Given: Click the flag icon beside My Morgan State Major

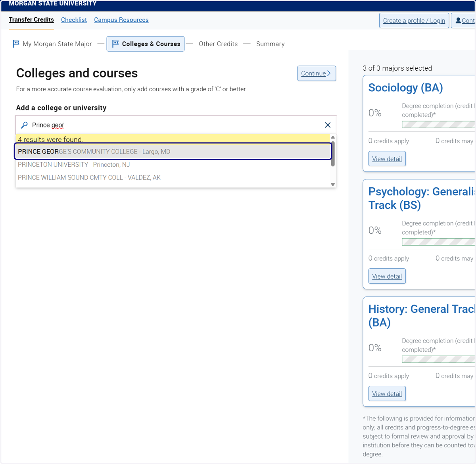Looking at the screenshot, I should click(16, 44).
